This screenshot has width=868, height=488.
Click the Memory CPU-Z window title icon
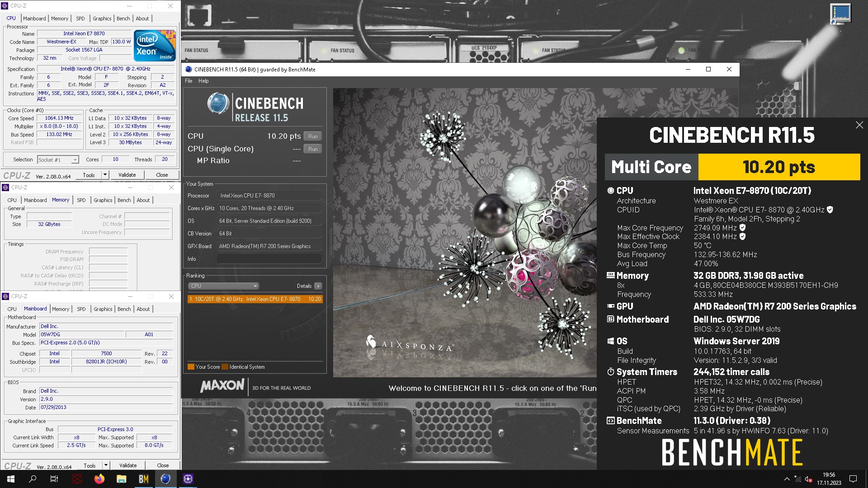tap(6, 188)
